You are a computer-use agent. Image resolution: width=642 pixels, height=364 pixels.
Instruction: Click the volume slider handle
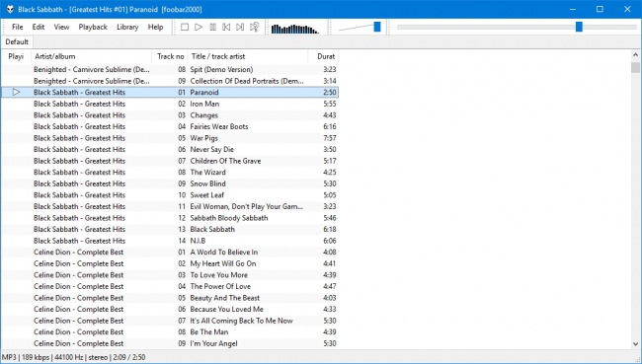377,27
